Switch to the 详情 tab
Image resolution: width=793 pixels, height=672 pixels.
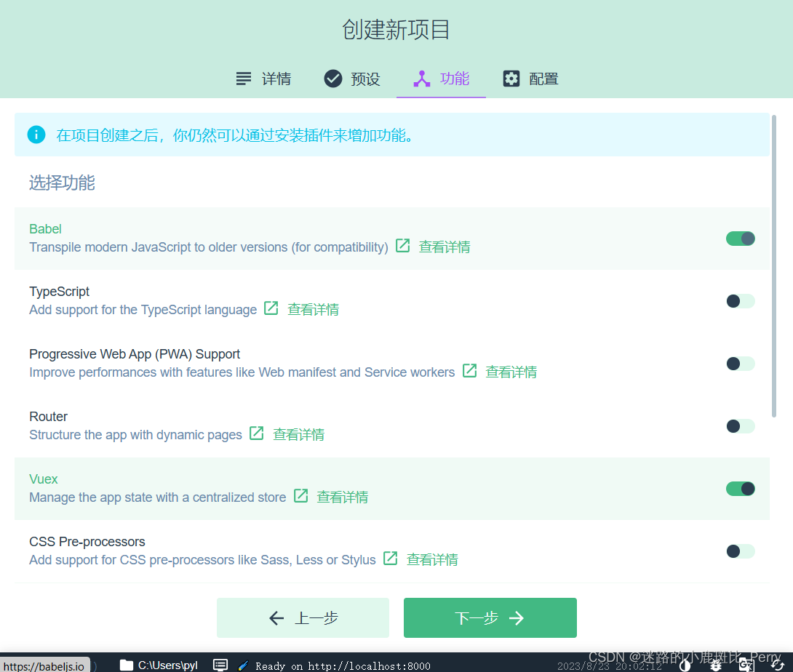coord(264,78)
